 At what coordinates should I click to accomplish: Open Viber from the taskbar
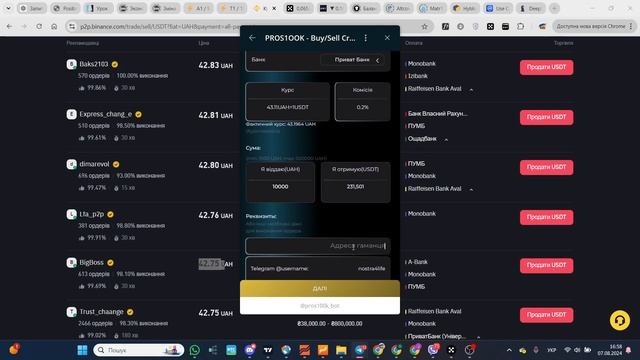point(433,350)
